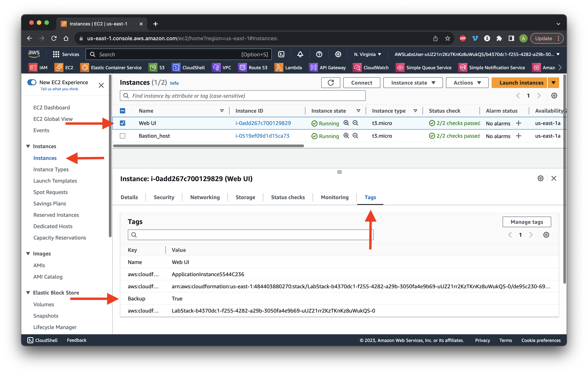Launch CloudShell from top navigation icon
This screenshot has width=588, height=374.
281,54
